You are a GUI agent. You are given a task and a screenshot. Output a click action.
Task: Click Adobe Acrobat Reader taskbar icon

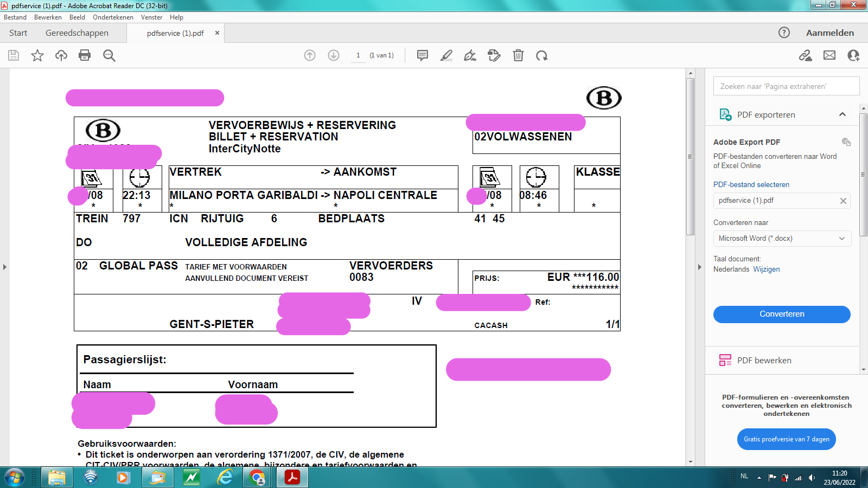point(293,478)
